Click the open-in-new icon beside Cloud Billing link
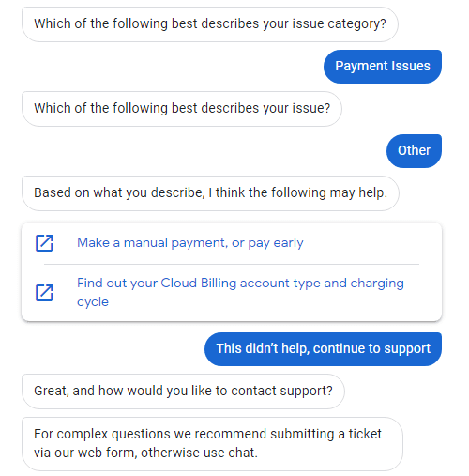The image size is (469, 476). tap(44, 293)
